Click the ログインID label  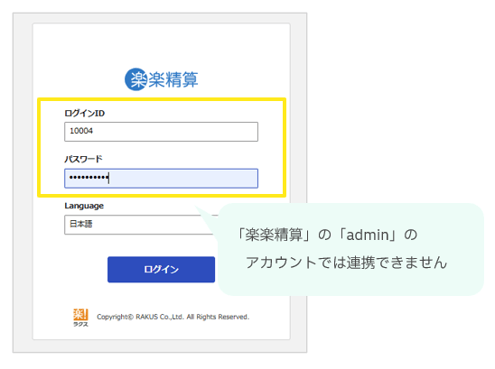[84, 113]
